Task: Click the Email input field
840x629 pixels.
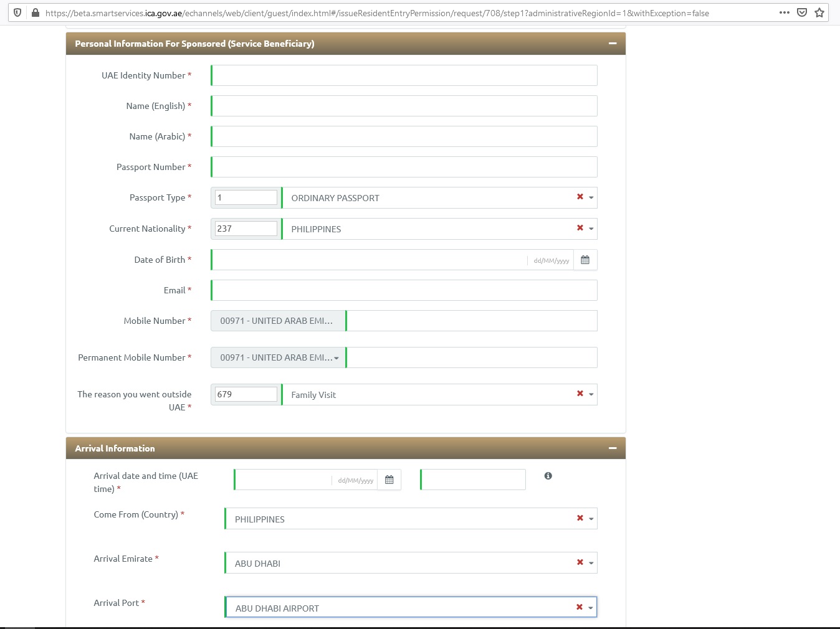Action: click(404, 290)
